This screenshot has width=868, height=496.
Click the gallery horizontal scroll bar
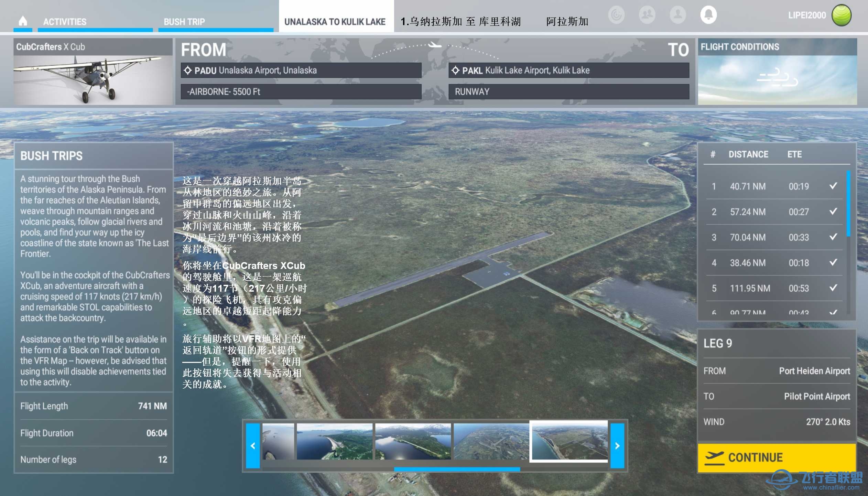(457, 469)
